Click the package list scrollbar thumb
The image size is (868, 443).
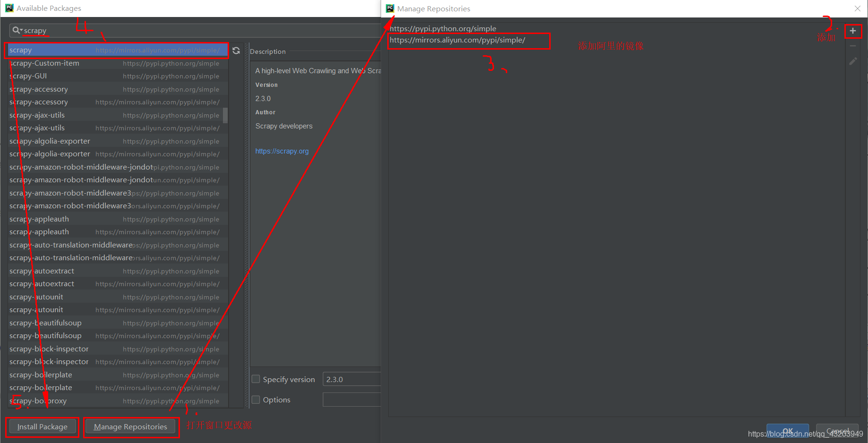[225, 115]
